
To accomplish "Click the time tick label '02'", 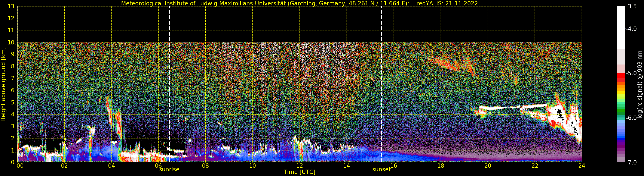I will click(x=64, y=165).
